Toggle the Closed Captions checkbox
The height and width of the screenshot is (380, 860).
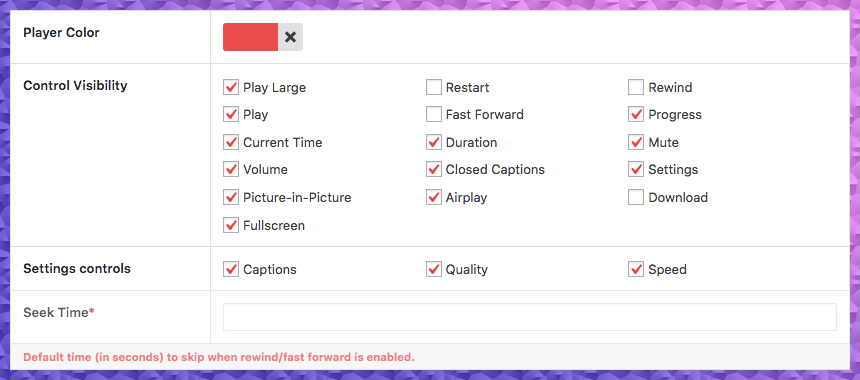pos(433,169)
